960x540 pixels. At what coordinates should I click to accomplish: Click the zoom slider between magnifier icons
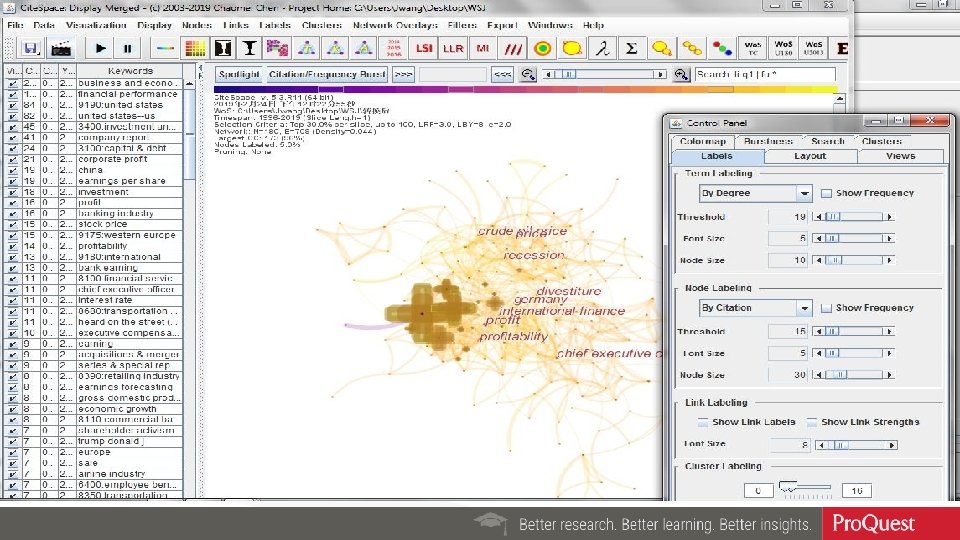605,75
